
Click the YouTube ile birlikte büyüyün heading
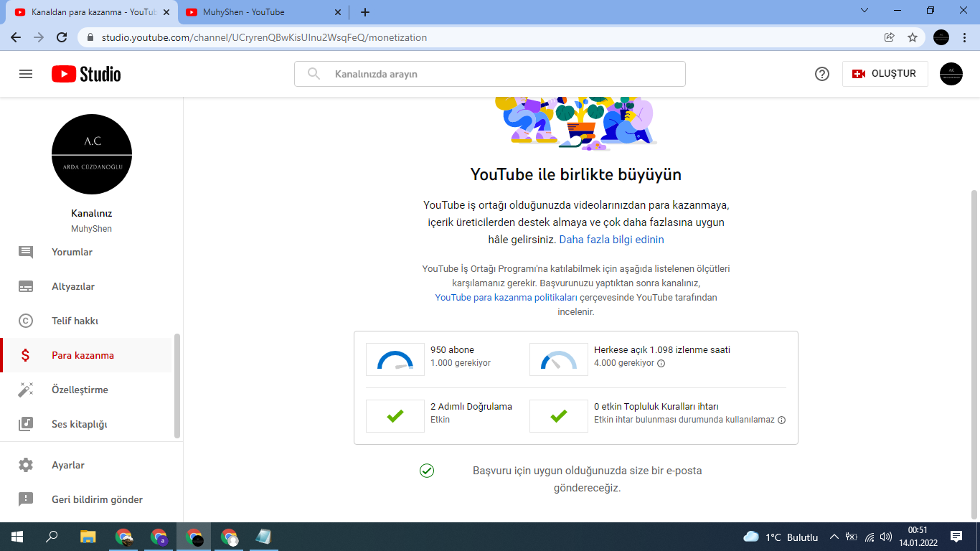click(x=576, y=174)
